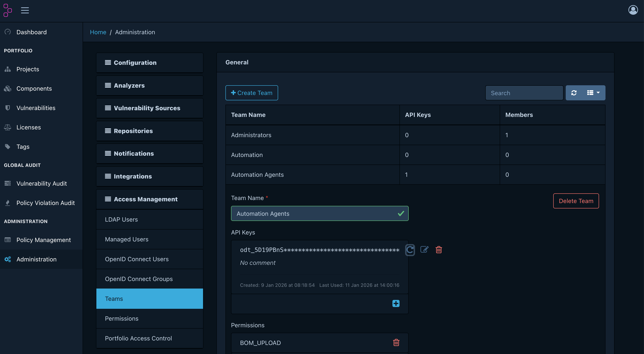
Task: Regenerate the API key
Action: [x=410, y=250]
